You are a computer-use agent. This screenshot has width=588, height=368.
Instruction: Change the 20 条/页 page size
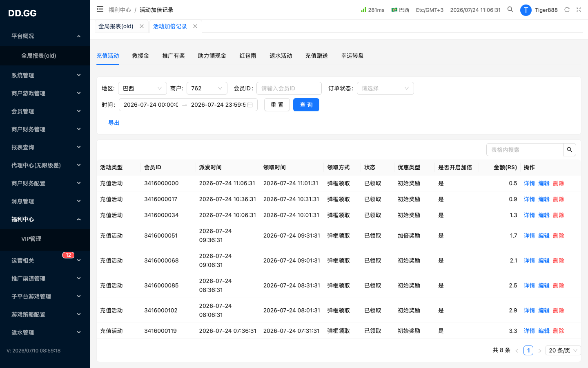click(563, 350)
